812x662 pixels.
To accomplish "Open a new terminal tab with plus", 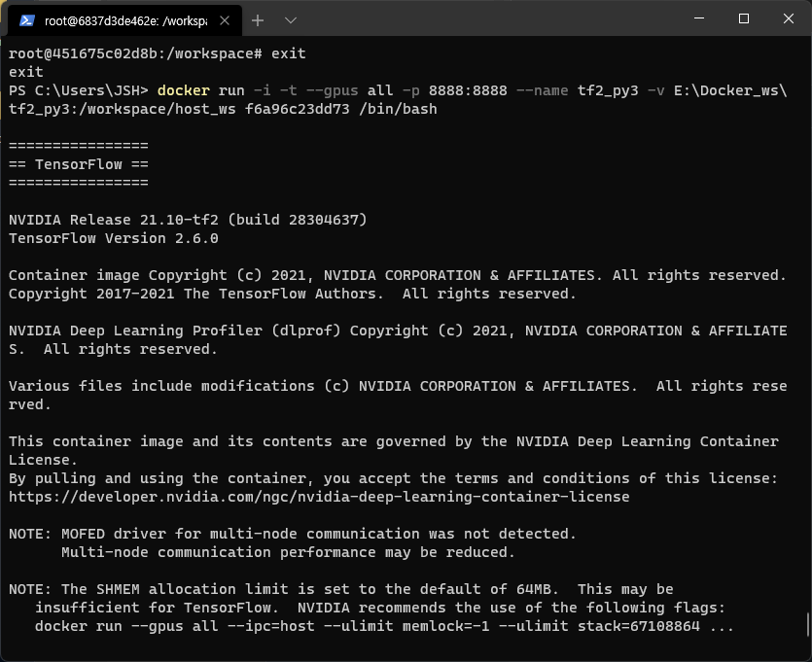I will pos(258,20).
